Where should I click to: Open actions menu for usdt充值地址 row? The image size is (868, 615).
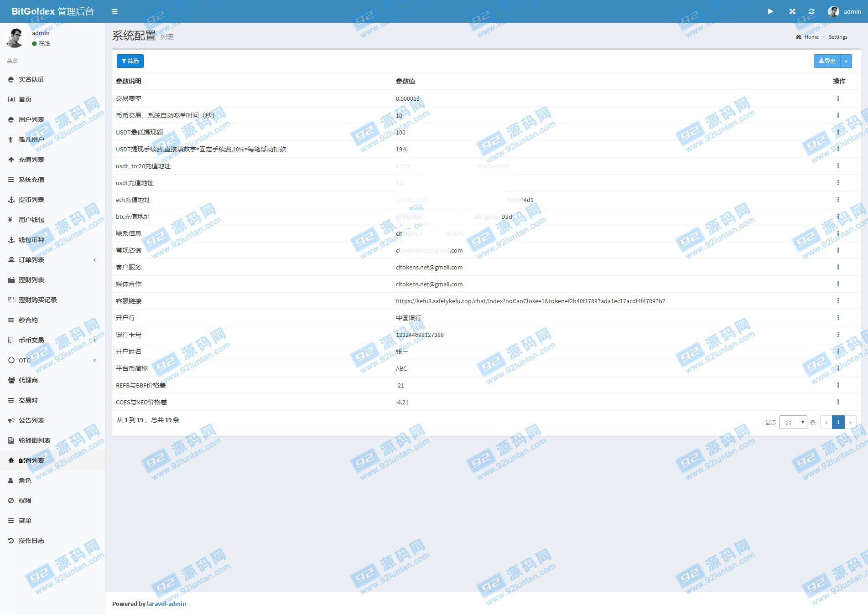coord(838,183)
